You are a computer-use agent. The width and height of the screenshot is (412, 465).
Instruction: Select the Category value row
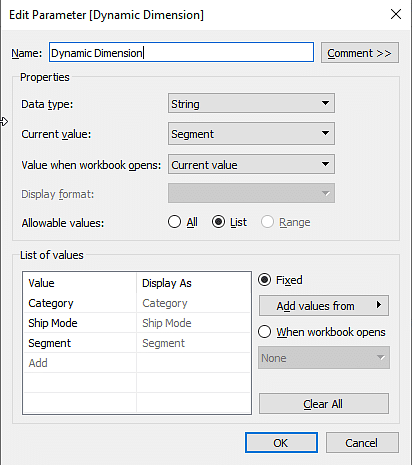point(137,303)
